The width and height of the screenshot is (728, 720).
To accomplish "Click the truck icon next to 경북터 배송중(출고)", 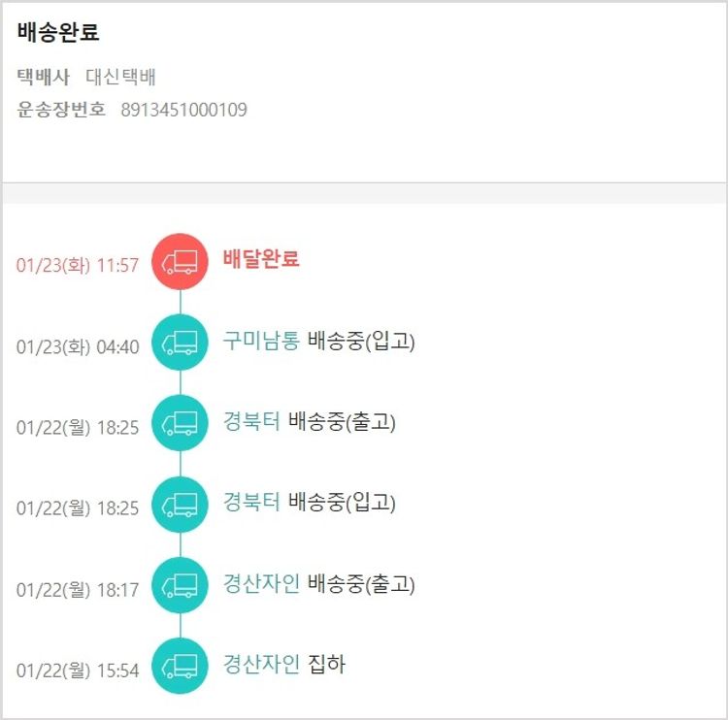I will (x=180, y=423).
